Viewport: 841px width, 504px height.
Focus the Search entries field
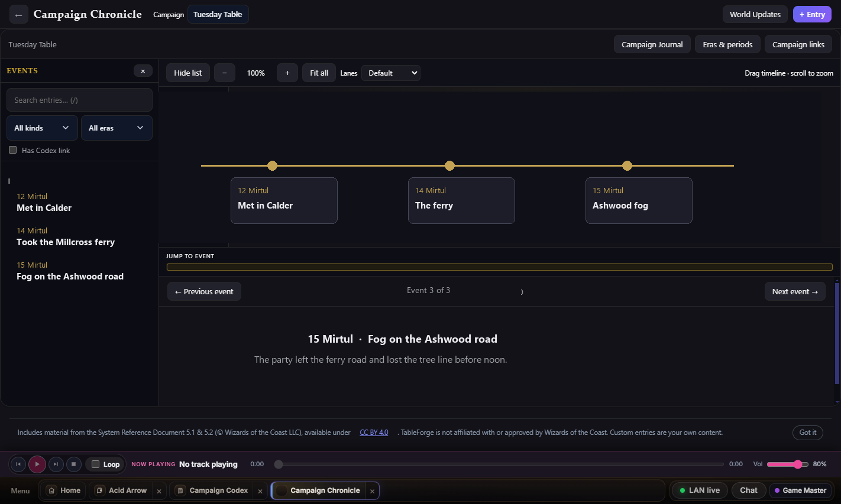(x=79, y=100)
